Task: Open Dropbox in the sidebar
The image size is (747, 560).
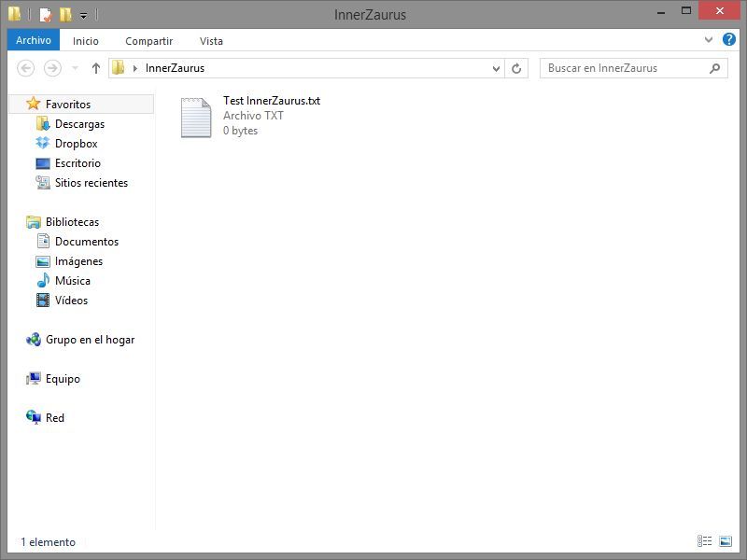Action: 77,144
